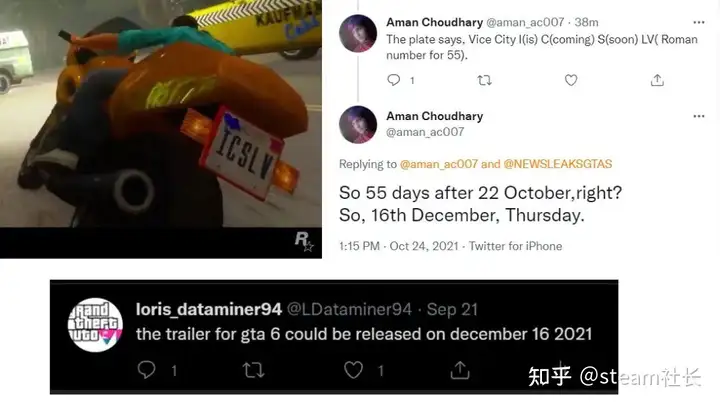Open loris_dataminer94 Grand Theft Auto avatar

coord(95,325)
